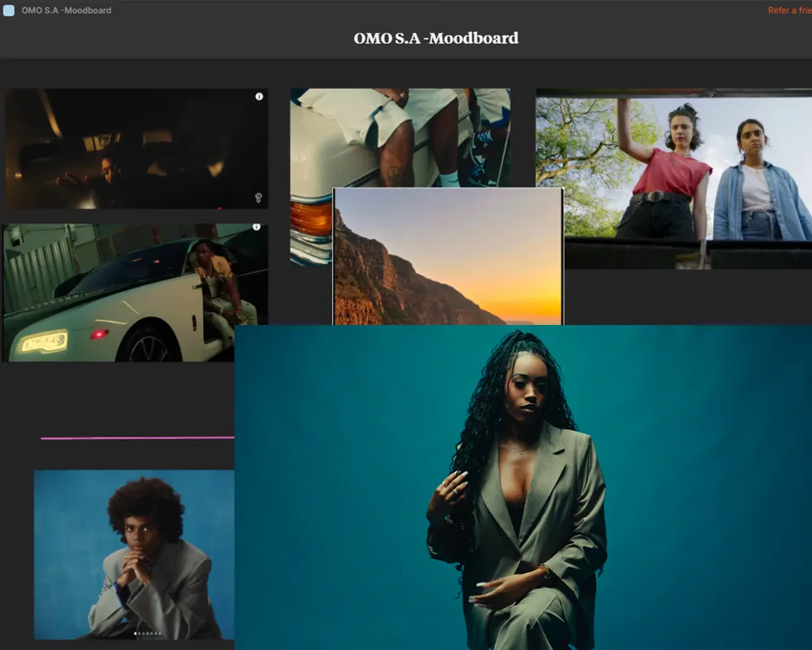This screenshot has width=812, height=650.
Task: Select the teal portrait of woman in blazer
Action: 523,487
